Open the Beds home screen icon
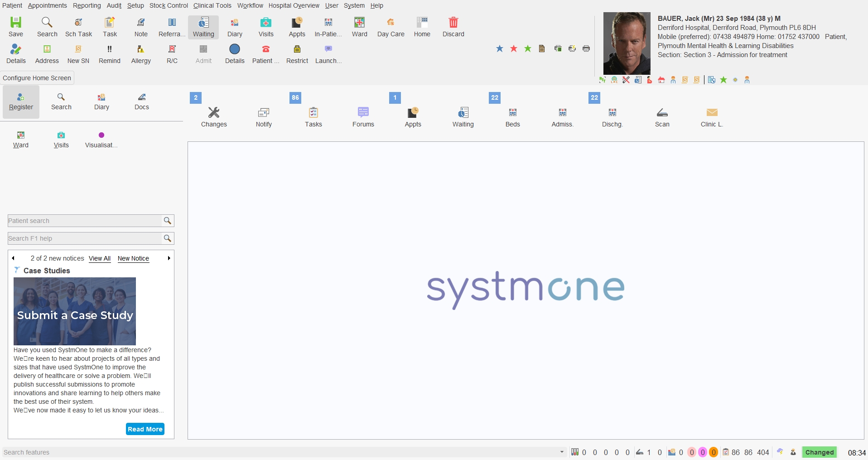 point(513,117)
